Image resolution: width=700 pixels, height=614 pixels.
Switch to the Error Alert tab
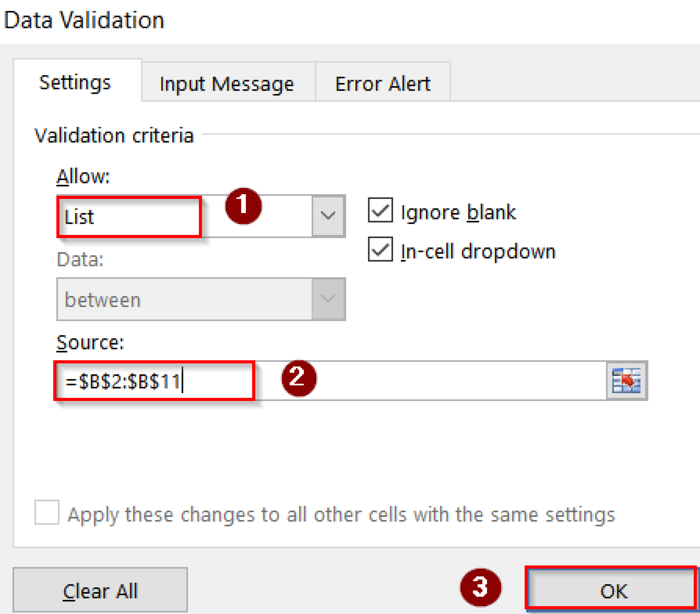[x=382, y=83]
